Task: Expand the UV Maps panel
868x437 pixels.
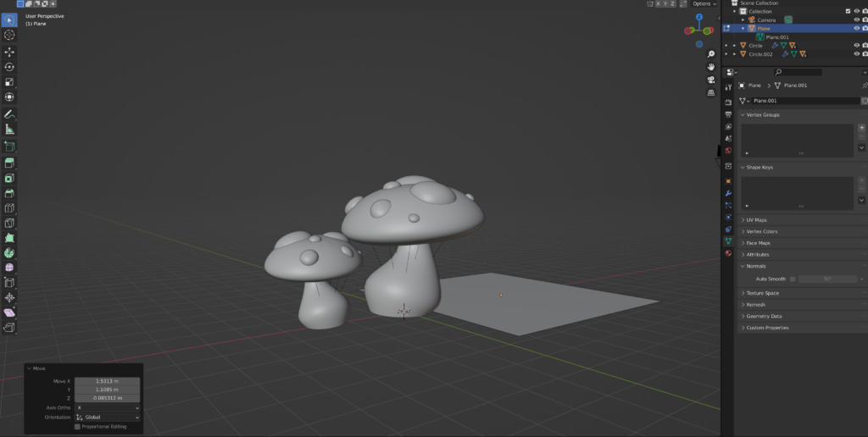Action: pos(755,220)
